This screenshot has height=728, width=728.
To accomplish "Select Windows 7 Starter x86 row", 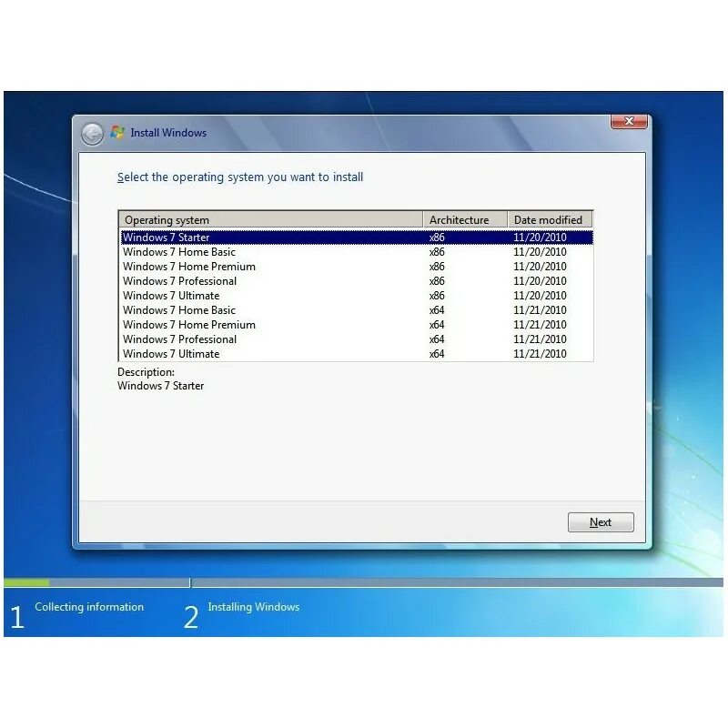I will [x=357, y=238].
